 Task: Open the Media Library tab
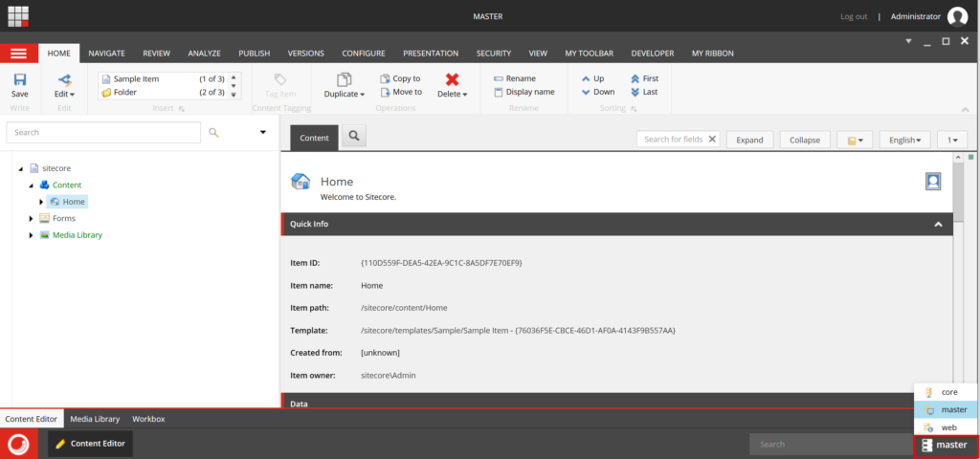[95, 419]
